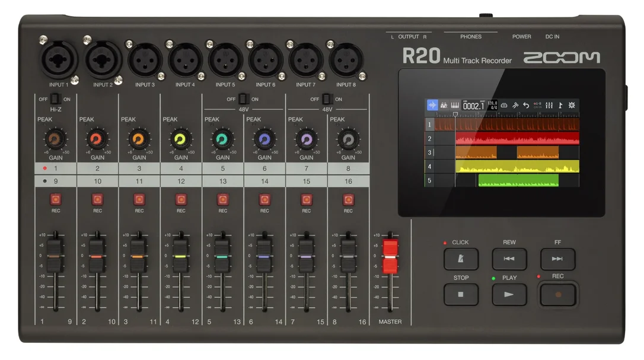Click the channel 4/12 fader cap
The height and width of the screenshot is (360, 644).
pyautogui.click(x=180, y=256)
